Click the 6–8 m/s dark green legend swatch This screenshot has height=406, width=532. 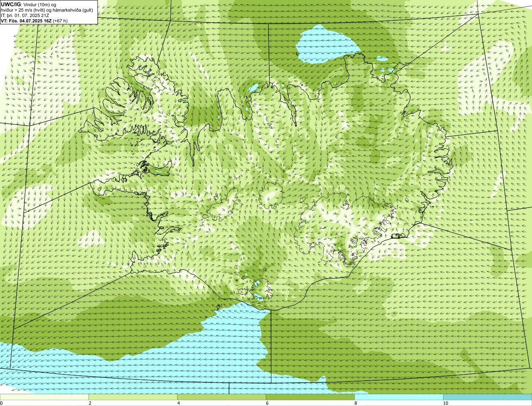pyautogui.click(x=310, y=397)
